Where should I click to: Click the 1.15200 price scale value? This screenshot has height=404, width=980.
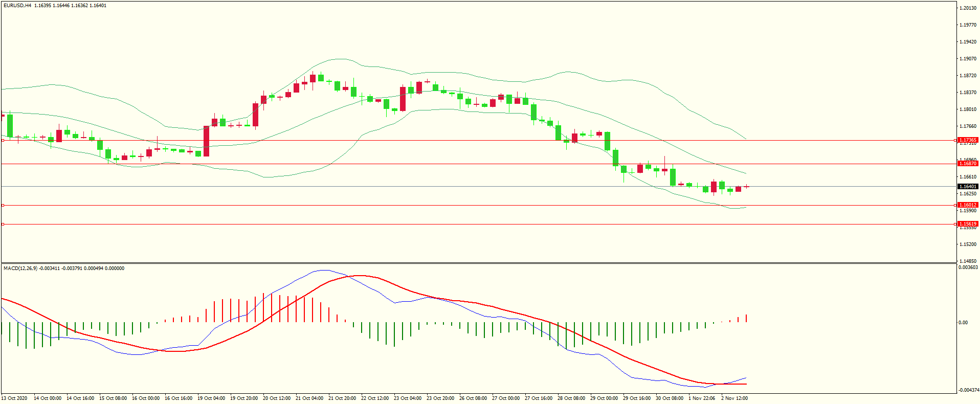point(968,244)
